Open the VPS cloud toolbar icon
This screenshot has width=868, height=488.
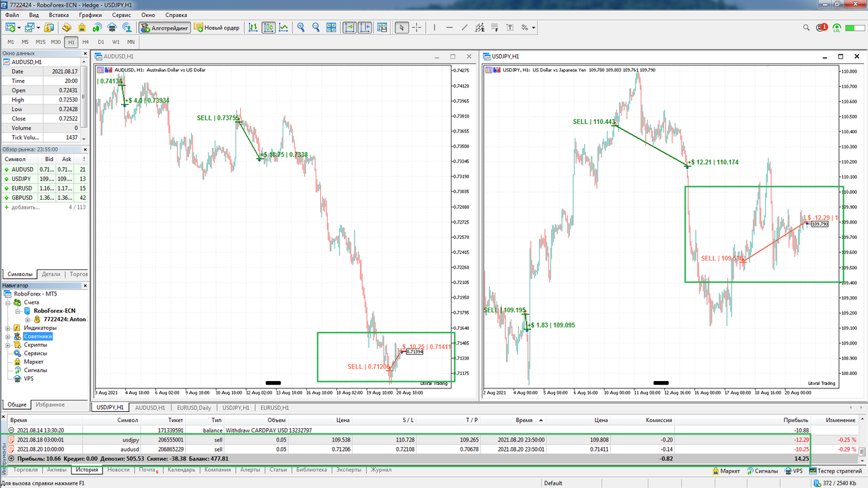point(112,28)
